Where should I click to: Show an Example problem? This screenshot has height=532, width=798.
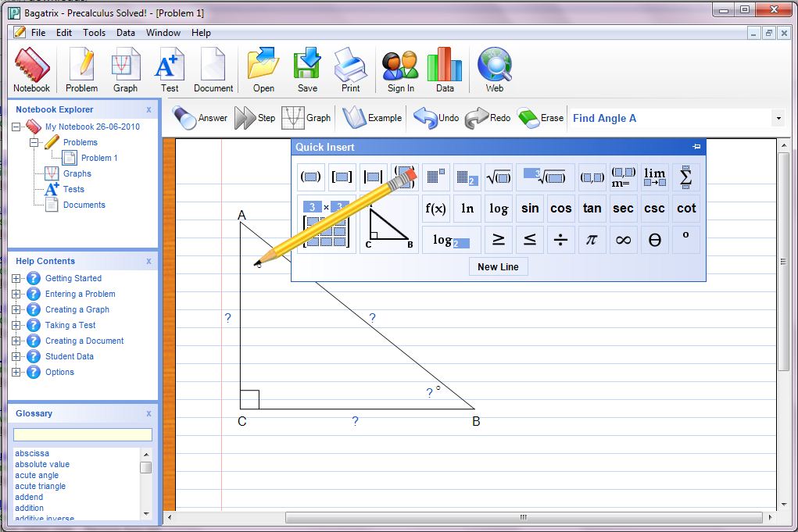coord(372,118)
